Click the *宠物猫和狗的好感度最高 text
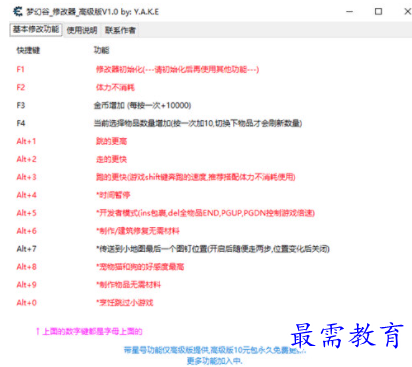 [x=140, y=267]
